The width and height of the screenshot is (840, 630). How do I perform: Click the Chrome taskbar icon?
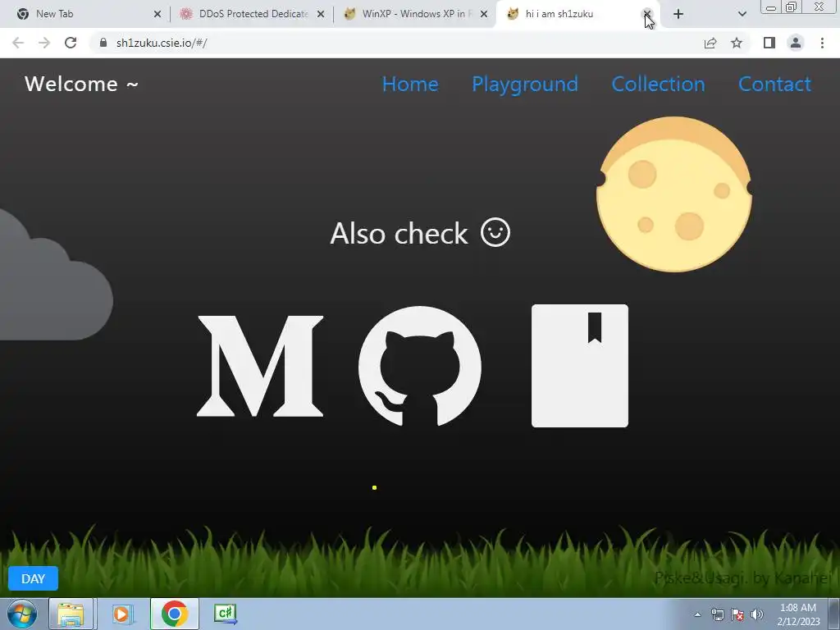[175, 614]
